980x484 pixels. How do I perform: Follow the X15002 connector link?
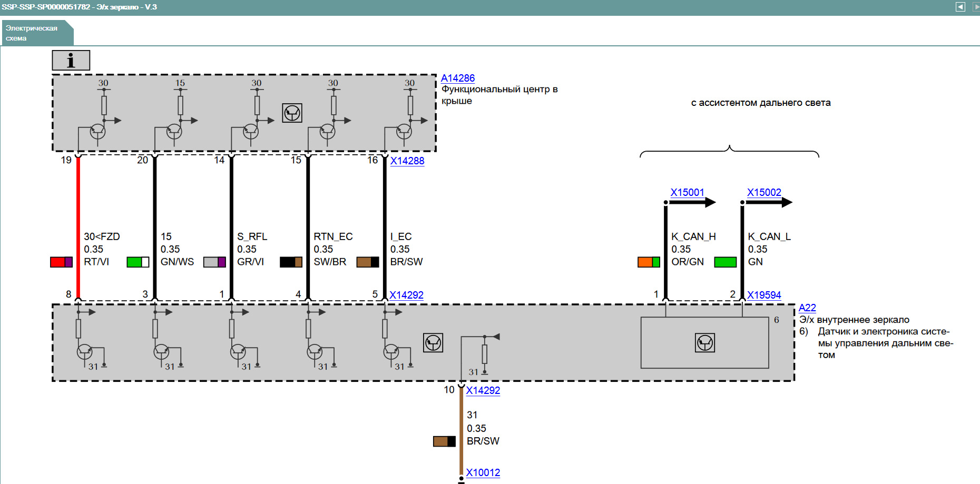[x=764, y=192]
